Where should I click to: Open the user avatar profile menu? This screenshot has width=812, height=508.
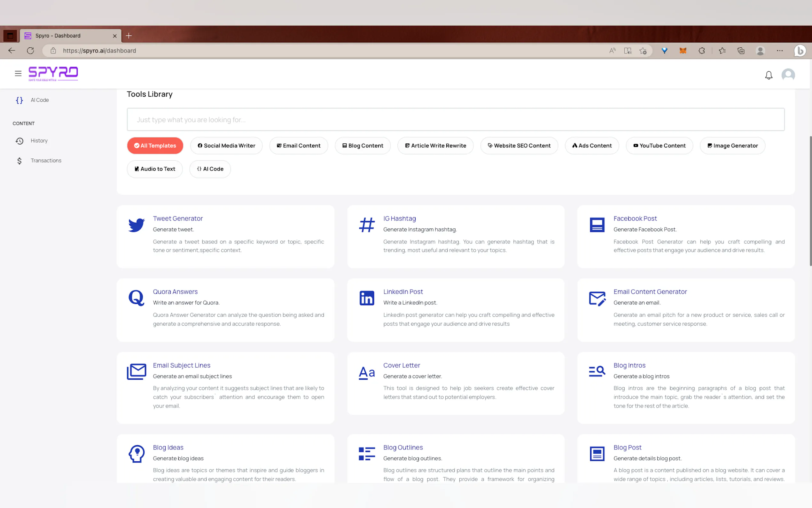click(x=788, y=74)
